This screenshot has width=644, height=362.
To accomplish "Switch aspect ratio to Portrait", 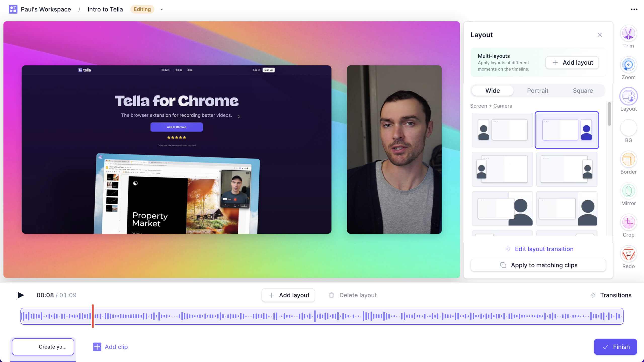I will (537, 90).
